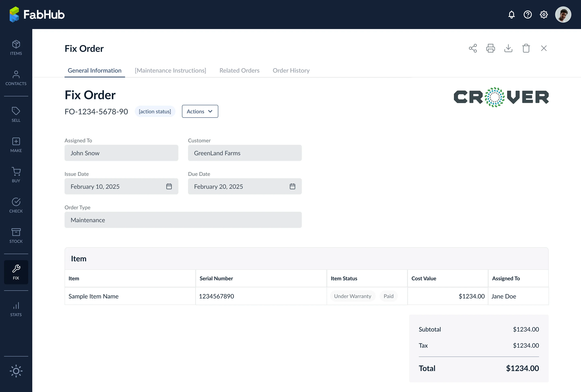
Task: Open Due Date calendar picker
Action: 293,186
